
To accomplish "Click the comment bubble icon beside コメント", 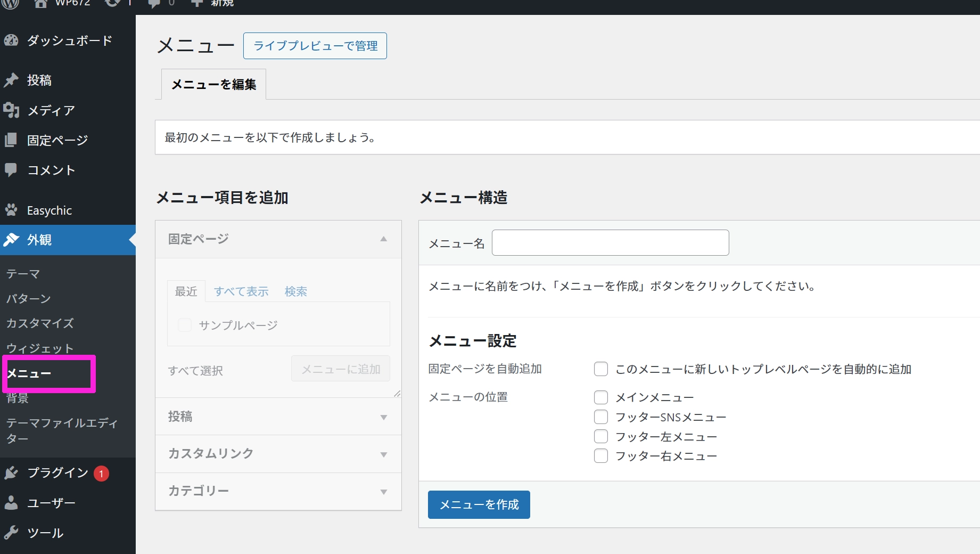I will (x=11, y=170).
